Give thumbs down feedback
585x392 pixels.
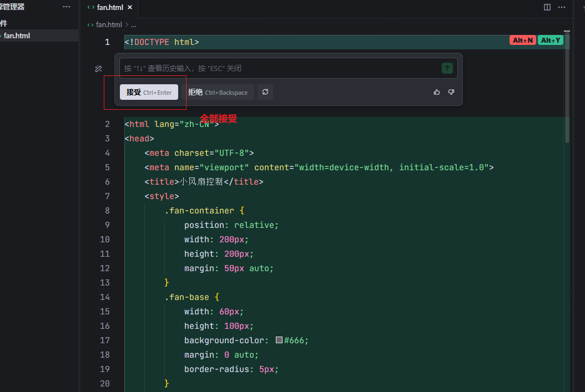[451, 92]
